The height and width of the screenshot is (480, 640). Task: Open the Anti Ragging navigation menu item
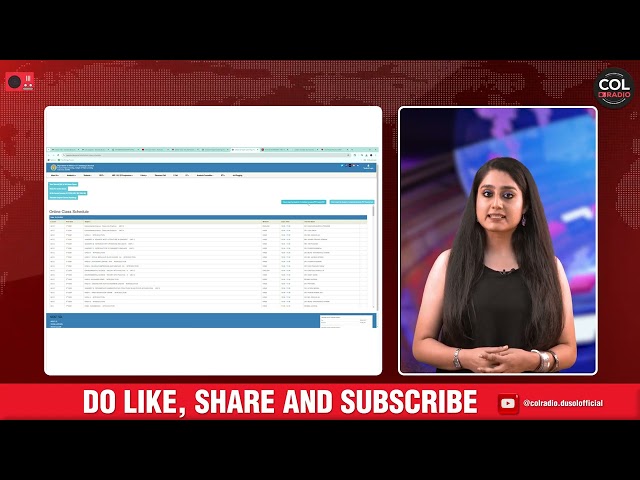[x=238, y=176]
